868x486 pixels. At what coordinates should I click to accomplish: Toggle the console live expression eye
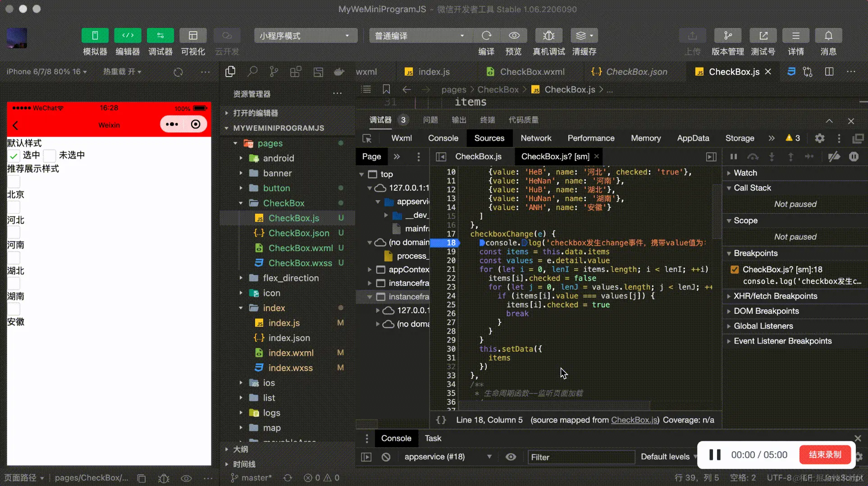511,457
